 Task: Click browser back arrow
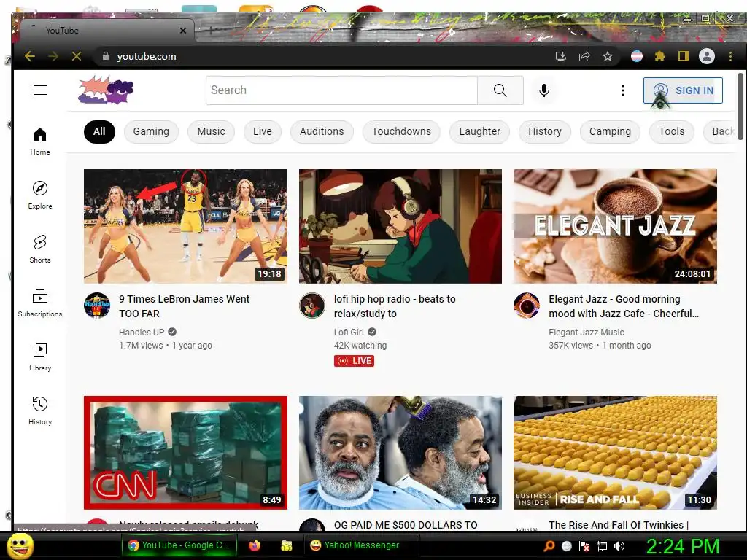[29, 56]
